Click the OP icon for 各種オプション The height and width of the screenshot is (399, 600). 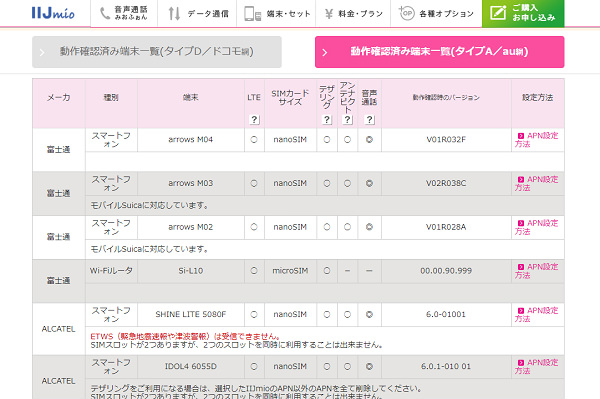(x=406, y=13)
